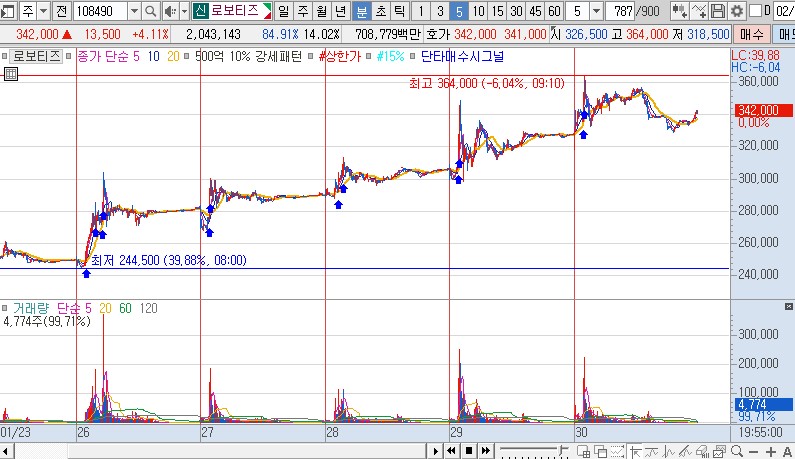
Task: Open the minute interval dropdown arrow
Action: point(597,11)
